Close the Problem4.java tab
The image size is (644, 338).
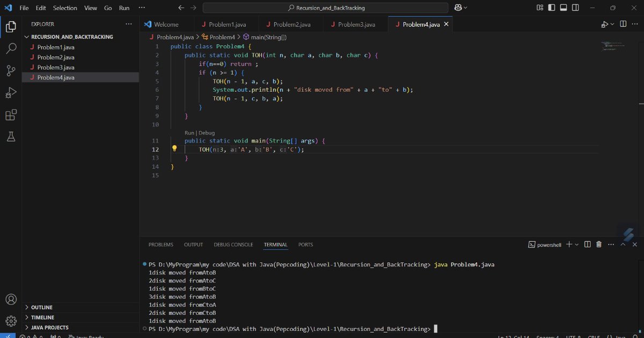tap(447, 24)
